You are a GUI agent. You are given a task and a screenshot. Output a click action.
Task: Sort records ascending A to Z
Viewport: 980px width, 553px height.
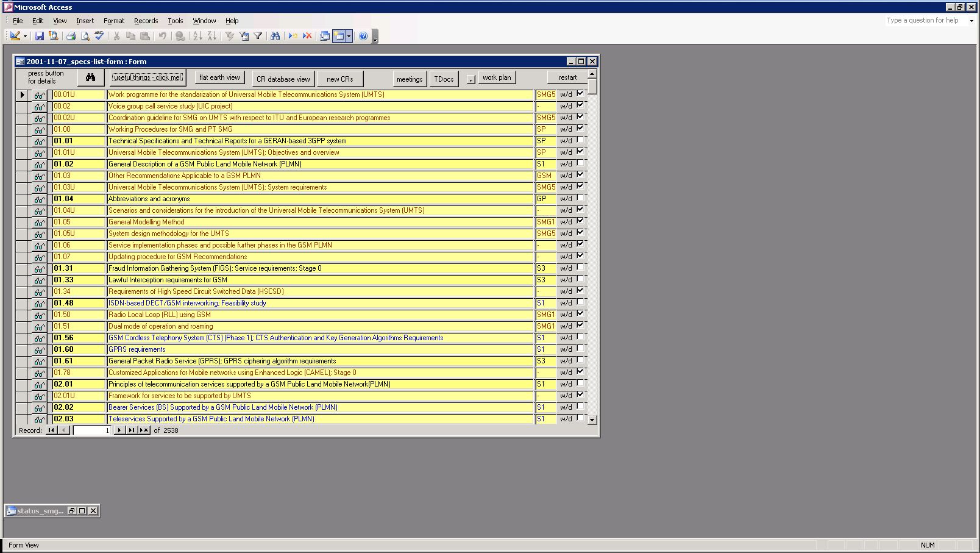coord(197,36)
